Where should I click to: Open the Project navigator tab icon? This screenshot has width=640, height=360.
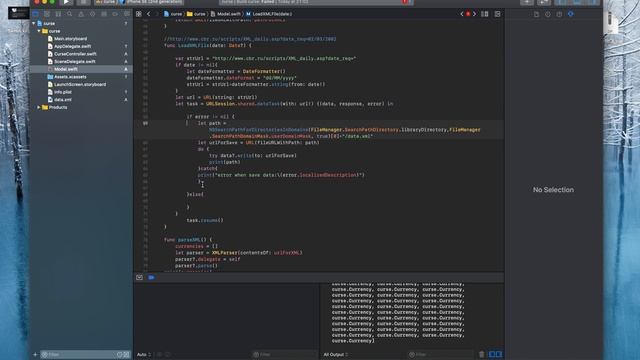click(x=36, y=14)
